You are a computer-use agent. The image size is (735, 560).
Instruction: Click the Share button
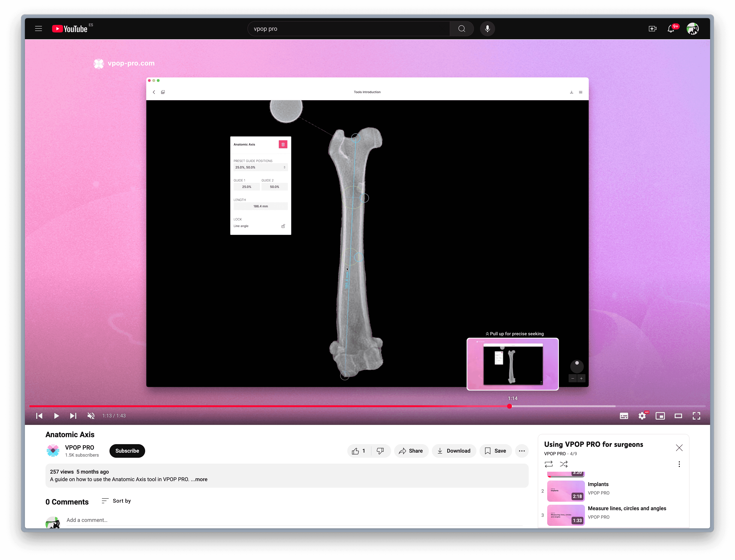[x=411, y=451]
